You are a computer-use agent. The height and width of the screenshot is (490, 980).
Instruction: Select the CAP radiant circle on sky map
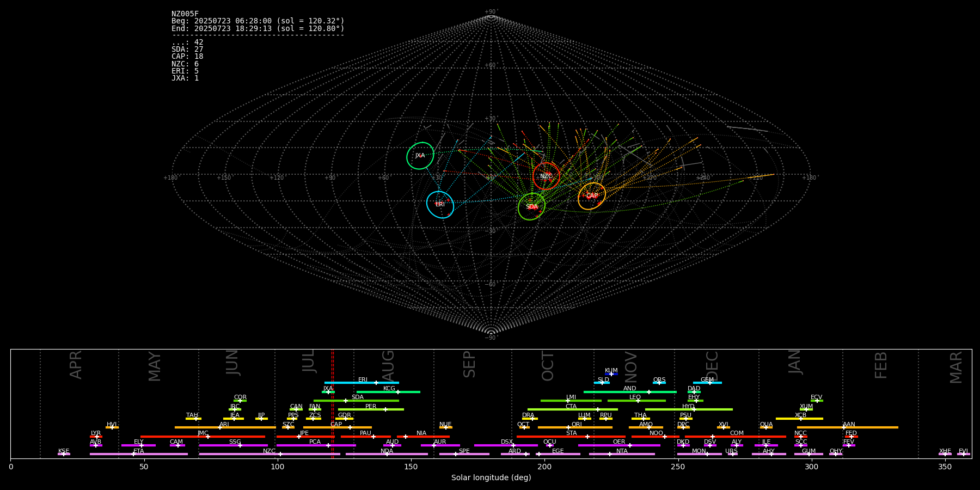[592, 196]
